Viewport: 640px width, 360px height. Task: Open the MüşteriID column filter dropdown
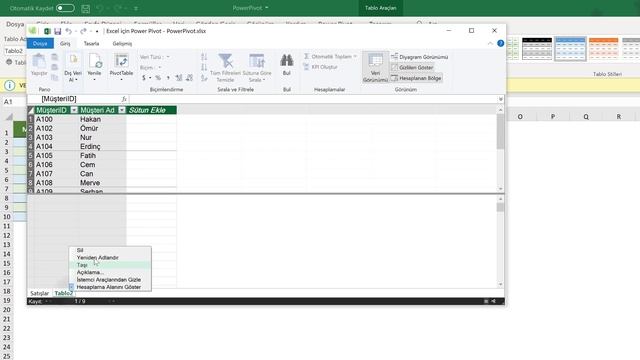[x=74, y=110]
